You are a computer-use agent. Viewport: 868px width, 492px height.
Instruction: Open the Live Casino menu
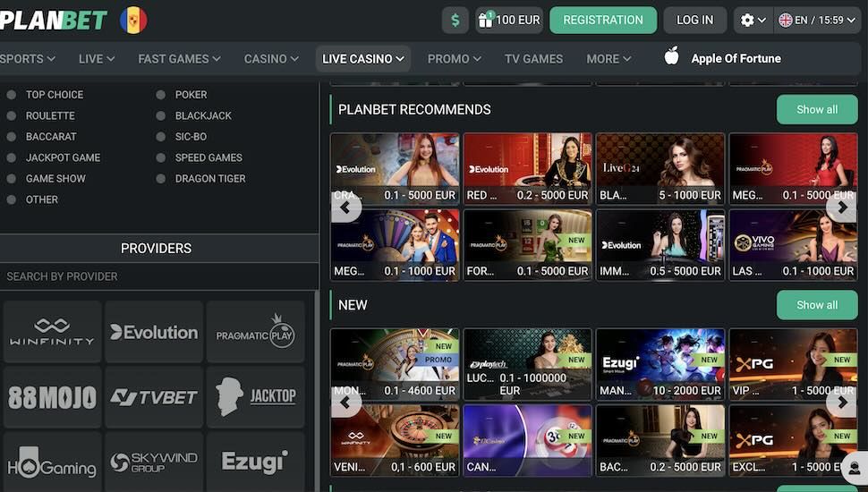[x=362, y=59]
